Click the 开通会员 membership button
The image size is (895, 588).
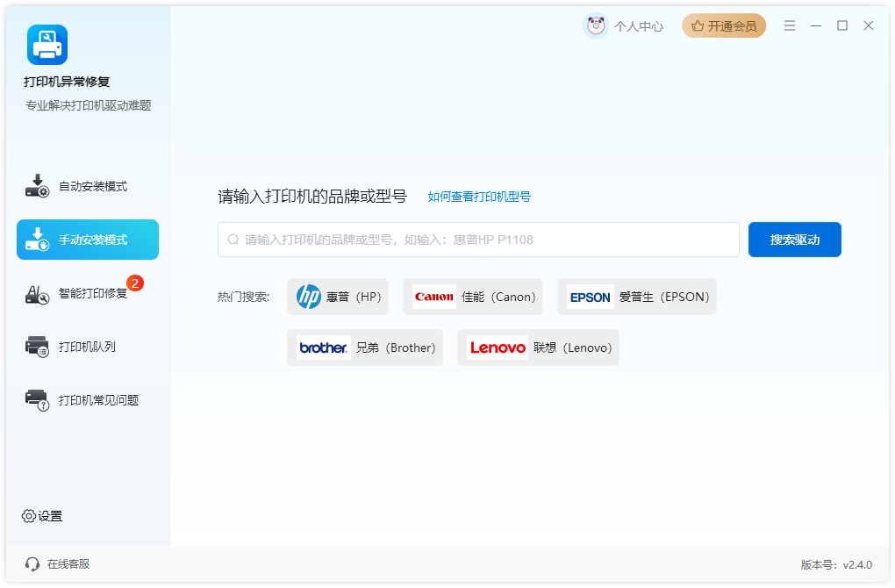pyautogui.click(x=724, y=25)
